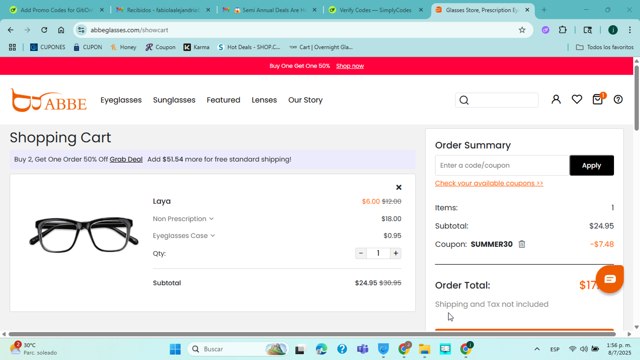Open the Sunglasses menu
Image resolution: width=640 pixels, height=360 pixels.
point(174,100)
